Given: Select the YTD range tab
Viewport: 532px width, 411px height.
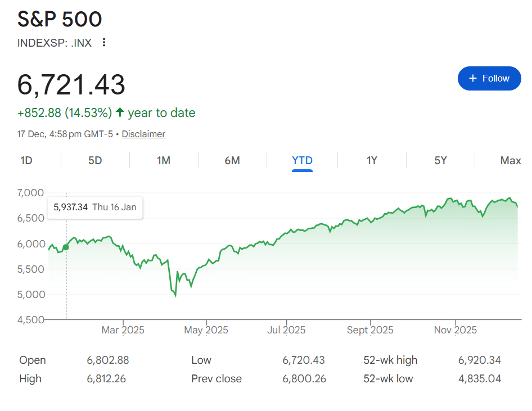Looking at the screenshot, I should click(x=302, y=161).
